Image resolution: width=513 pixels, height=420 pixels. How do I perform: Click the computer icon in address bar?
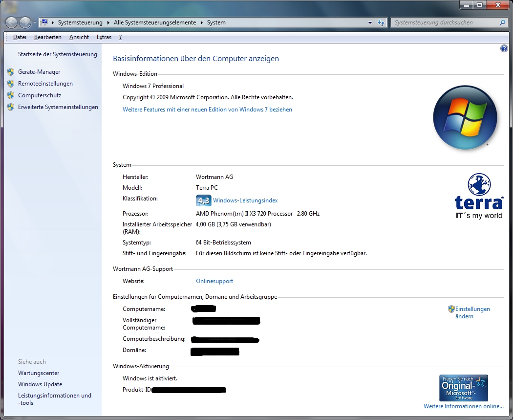click(x=44, y=22)
